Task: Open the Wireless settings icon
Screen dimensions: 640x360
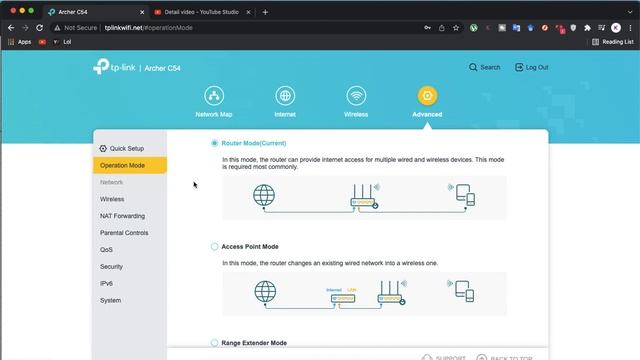Action: (356, 96)
